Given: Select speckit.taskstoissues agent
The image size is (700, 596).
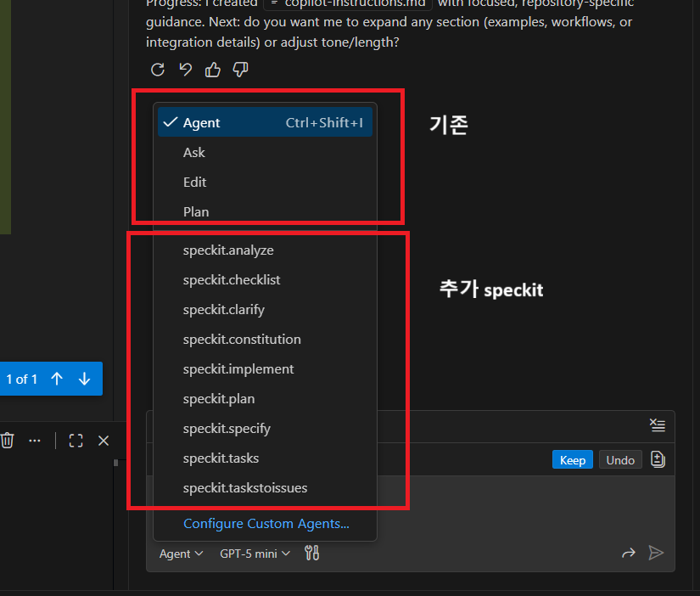Looking at the screenshot, I should point(265,488).
